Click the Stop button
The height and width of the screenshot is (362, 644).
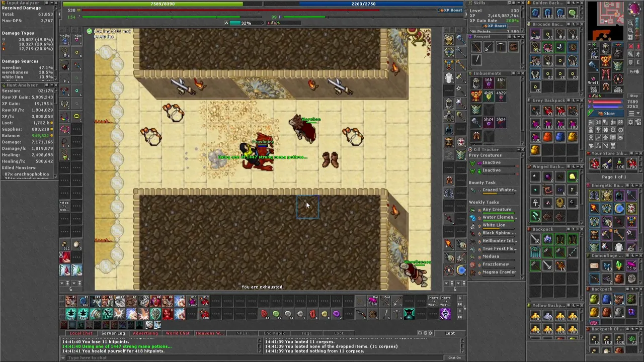pos(633,96)
